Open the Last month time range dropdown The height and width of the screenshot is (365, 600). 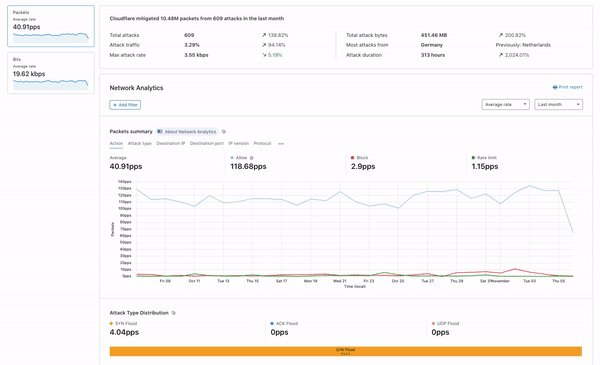point(558,104)
